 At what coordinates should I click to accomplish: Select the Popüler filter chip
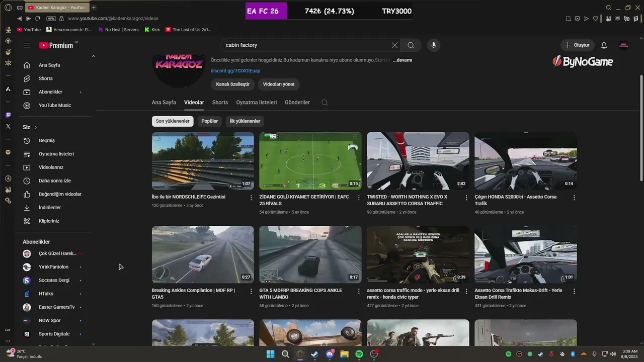point(209,121)
